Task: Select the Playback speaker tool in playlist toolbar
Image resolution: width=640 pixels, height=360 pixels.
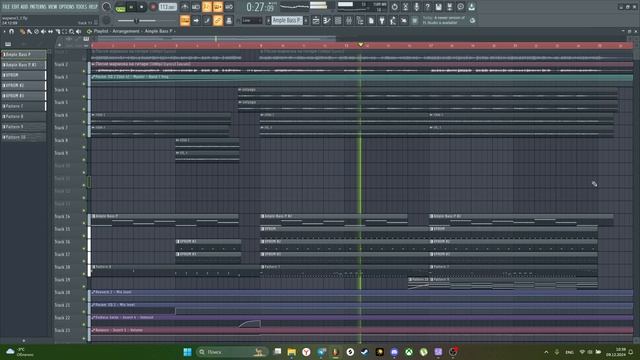Action: (x=78, y=31)
